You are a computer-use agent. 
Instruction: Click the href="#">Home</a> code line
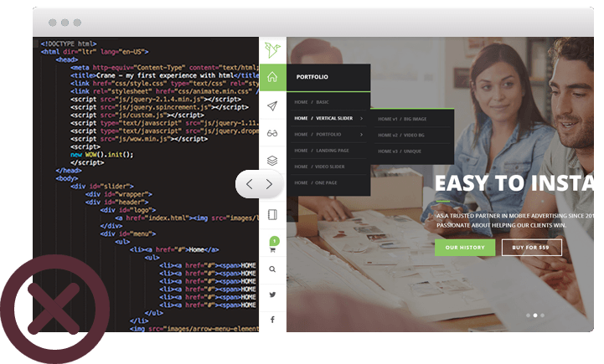click(x=174, y=249)
